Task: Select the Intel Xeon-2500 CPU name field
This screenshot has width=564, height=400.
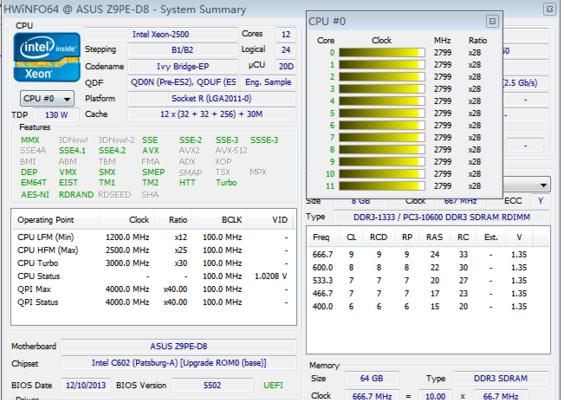Action: coord(161,35)
